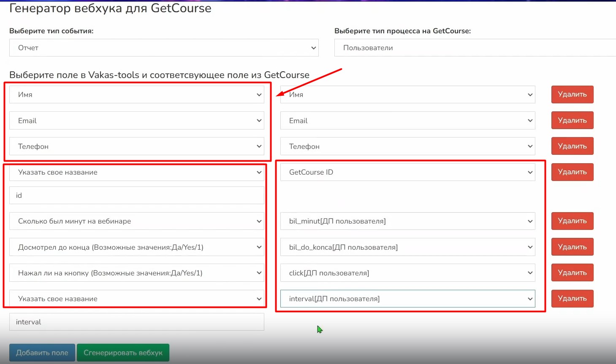
Task: Open the interval user field dropdown
Action: (407, 299)
